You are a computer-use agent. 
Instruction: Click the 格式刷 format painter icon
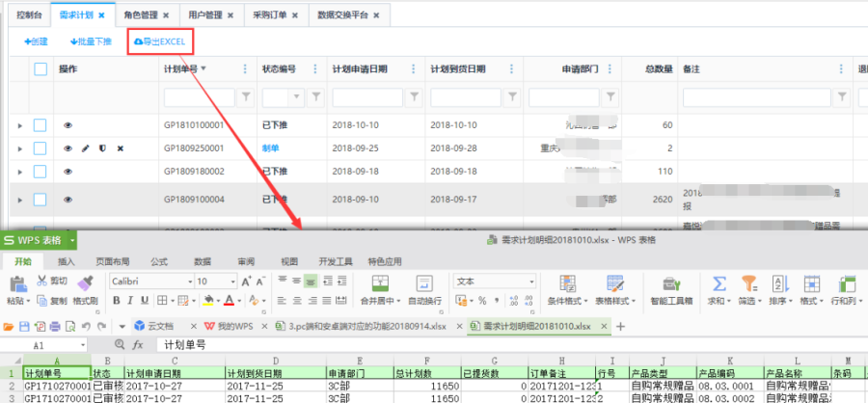click(86, 282)
